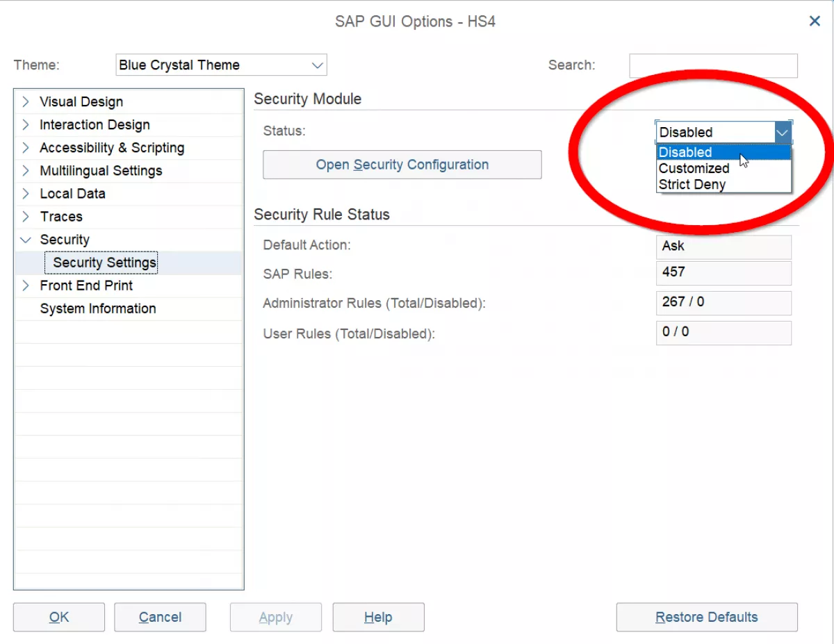Expand the Visual Design tree node
This screenshot has width=834, height=644.
(x=26, y=102)
